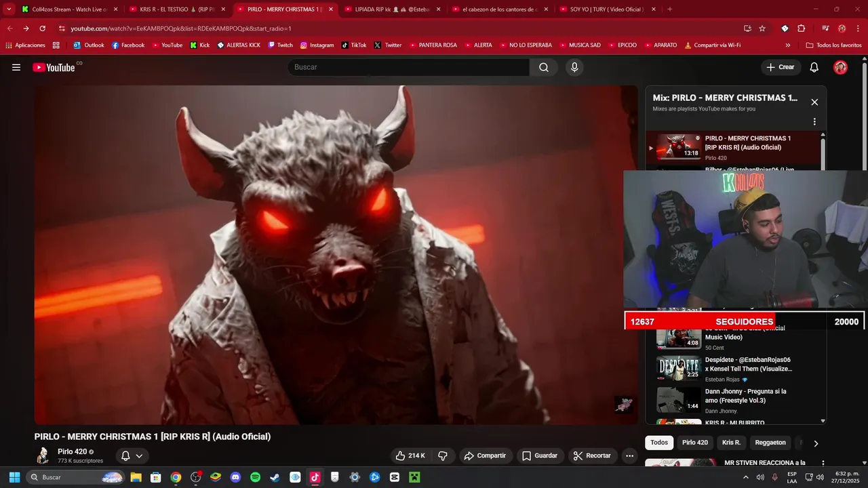Image resolution: width=868 pixels, height=488 pixels.
Task: Open Spotify from the taskbar
Action: click(x=255, y=477)
